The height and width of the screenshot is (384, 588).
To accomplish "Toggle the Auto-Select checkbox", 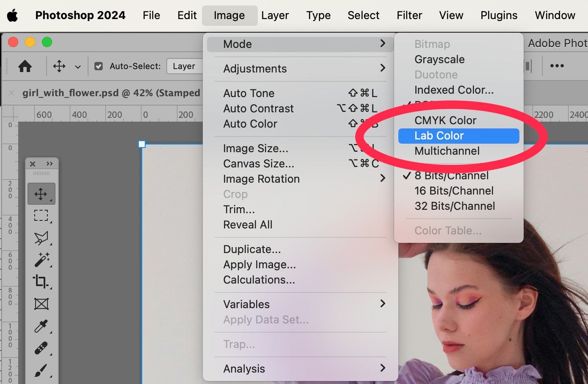I will tap(99, 66).
